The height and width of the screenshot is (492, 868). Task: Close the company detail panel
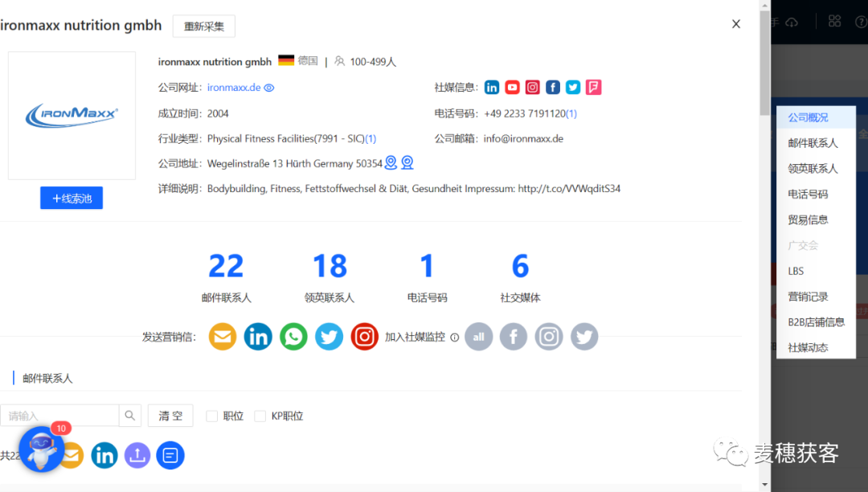pos(735,24)
